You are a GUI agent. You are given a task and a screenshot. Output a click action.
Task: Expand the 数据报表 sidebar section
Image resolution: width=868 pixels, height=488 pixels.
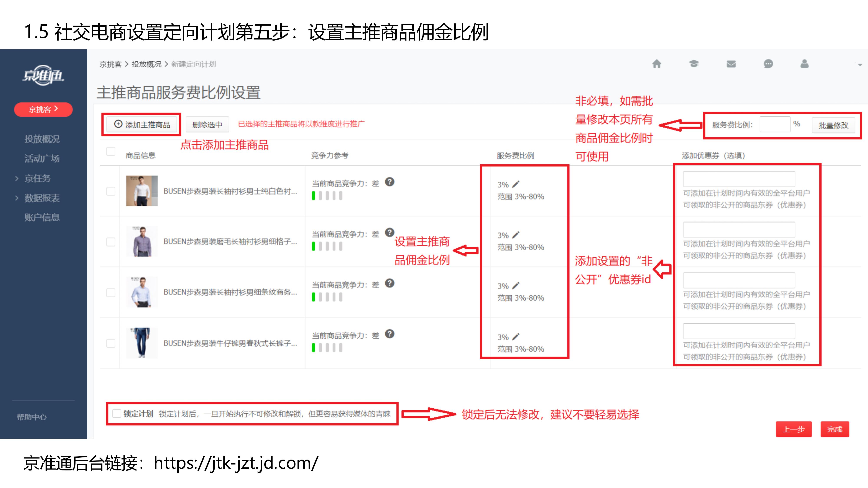coord(41,198)
